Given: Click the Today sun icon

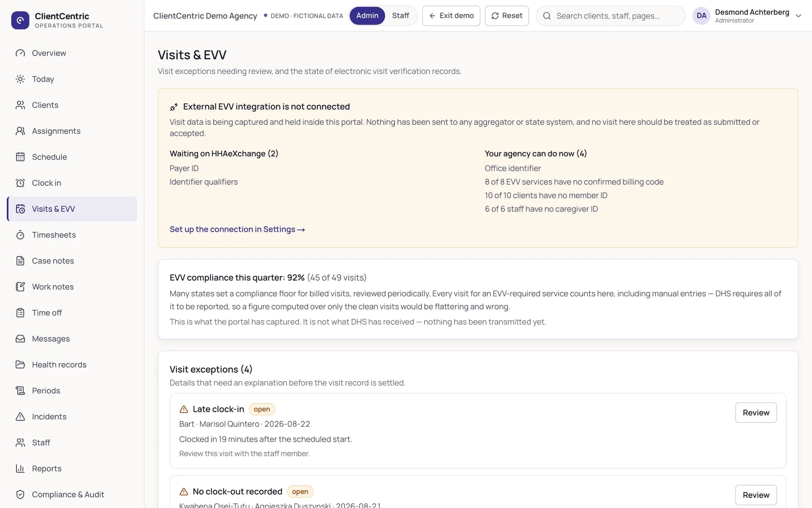Looking at the screenshot, I should 20,79.
